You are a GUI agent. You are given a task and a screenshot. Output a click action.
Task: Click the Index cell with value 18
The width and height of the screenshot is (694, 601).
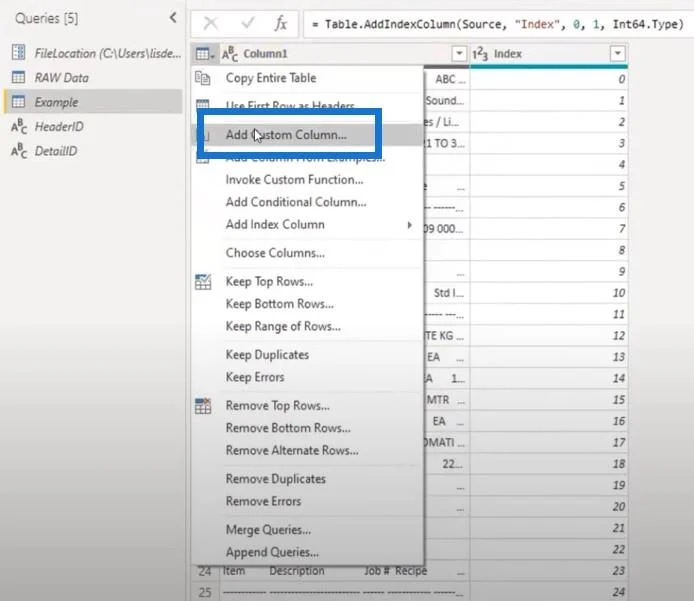(x=549, y=464)
